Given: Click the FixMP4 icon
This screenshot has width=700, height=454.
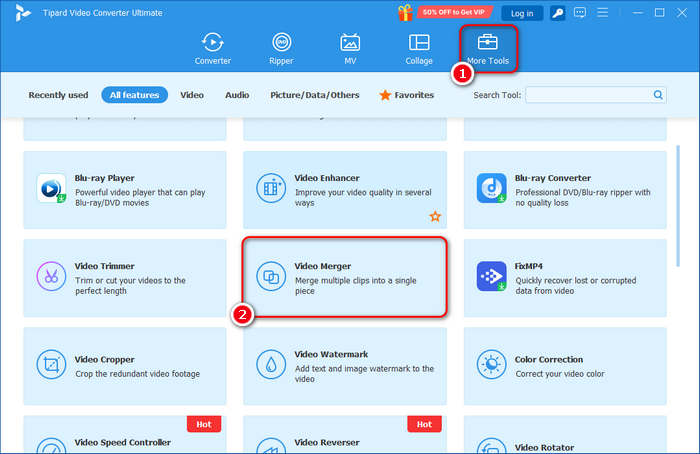Looking at the screenshot, I should (x=491, y=276).
